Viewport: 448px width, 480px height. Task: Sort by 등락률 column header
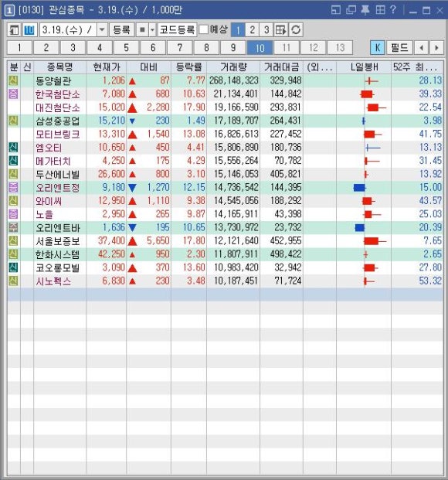188,67
